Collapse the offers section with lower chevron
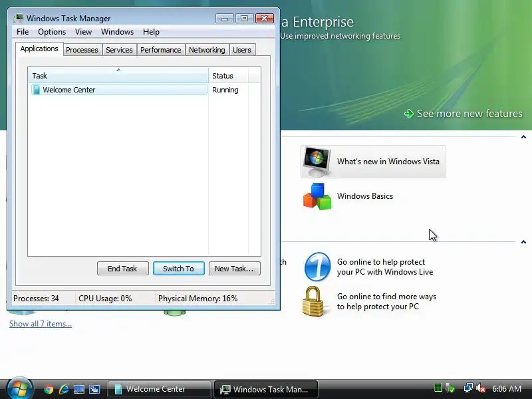Viewport: 532px width, 399px height. 523,242
